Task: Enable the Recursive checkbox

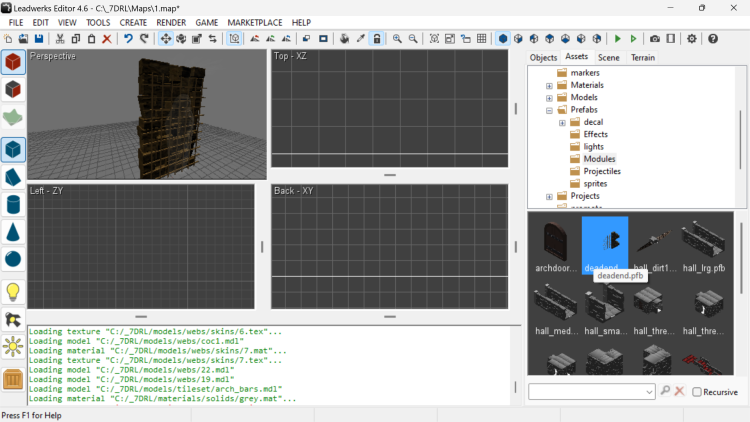Action: click(697, 392)
